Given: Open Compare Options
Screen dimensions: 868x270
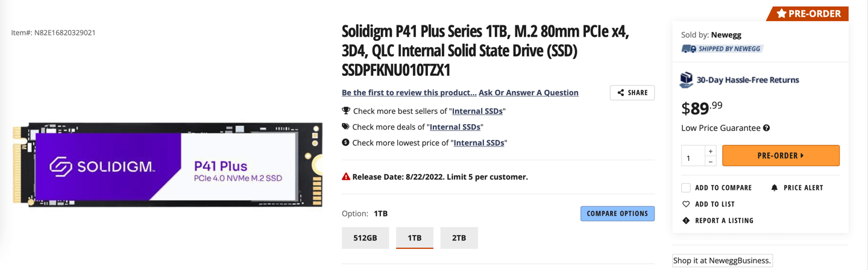Looking at the screenshot, I should 617,213.
